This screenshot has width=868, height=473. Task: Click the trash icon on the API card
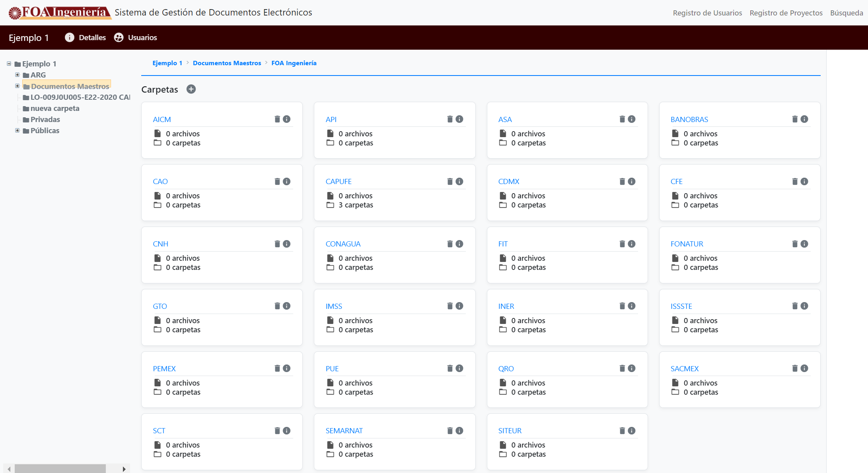click(x=450, y=119)
